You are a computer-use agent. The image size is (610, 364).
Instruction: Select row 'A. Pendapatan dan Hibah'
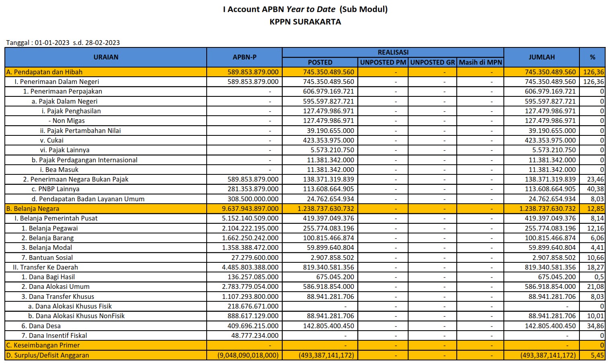pos(305,72)
